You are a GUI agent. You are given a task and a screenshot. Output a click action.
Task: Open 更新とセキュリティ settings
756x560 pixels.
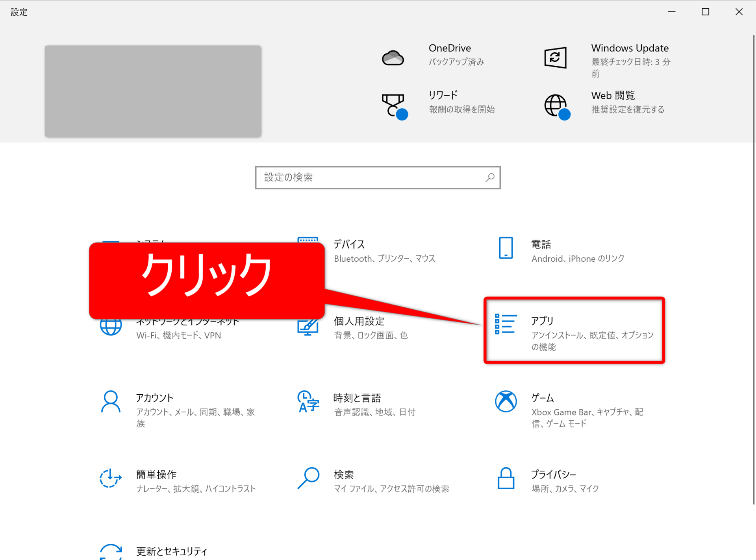click(171, 551)
